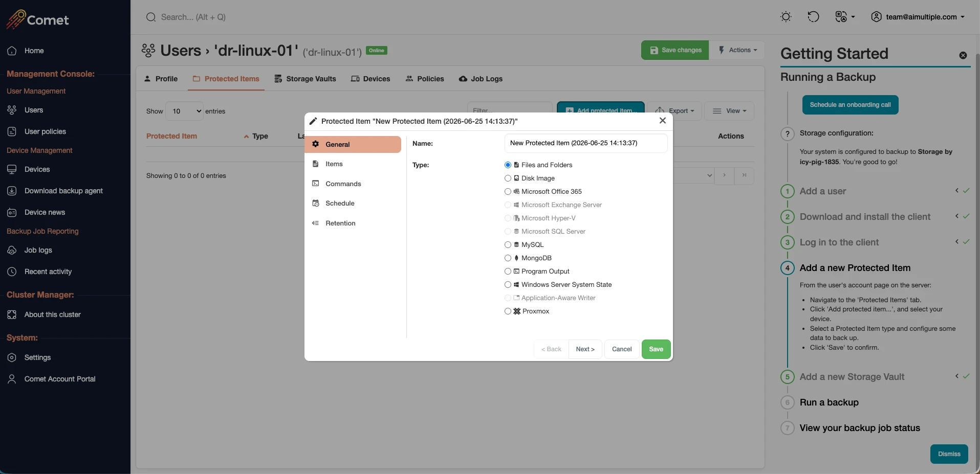Switch to the Profile tab

pos(161,79)
